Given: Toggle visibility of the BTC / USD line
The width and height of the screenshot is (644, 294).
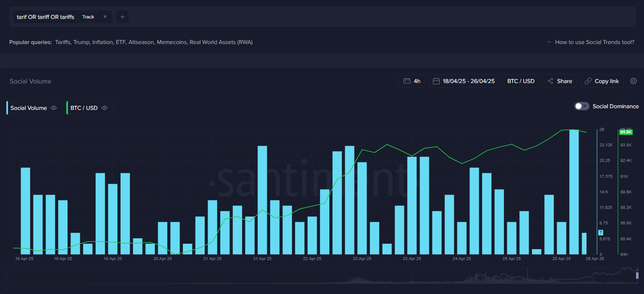Looking at the screenshot, I should pos(104,108).
